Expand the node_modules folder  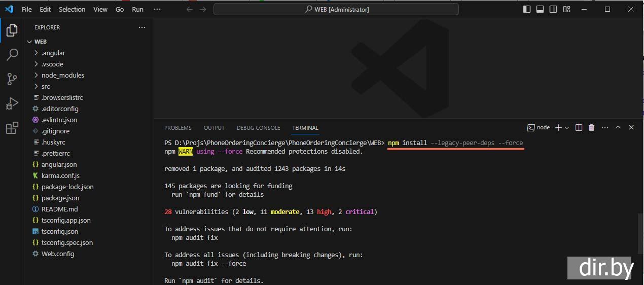pyautogui.click(x=62, y=75)
